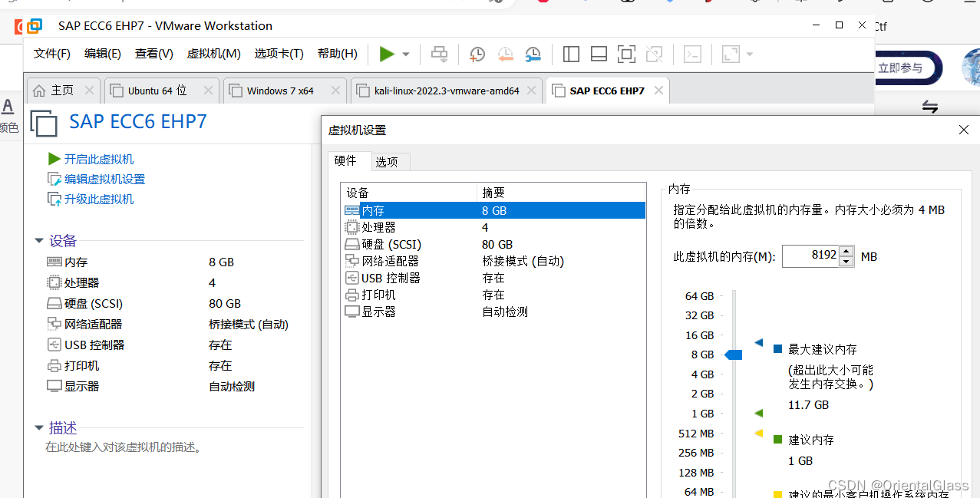Viewport: 980px width, 498px height.
Task: Select USB 控制器 row in the hardware list
Action: pyautogui.click(x=493, y=278)
